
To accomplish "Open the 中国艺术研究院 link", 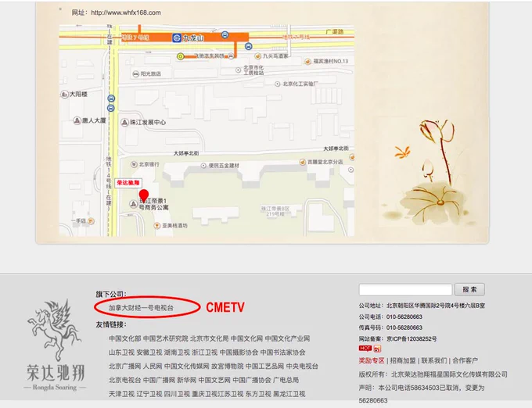I will point(166,338).
